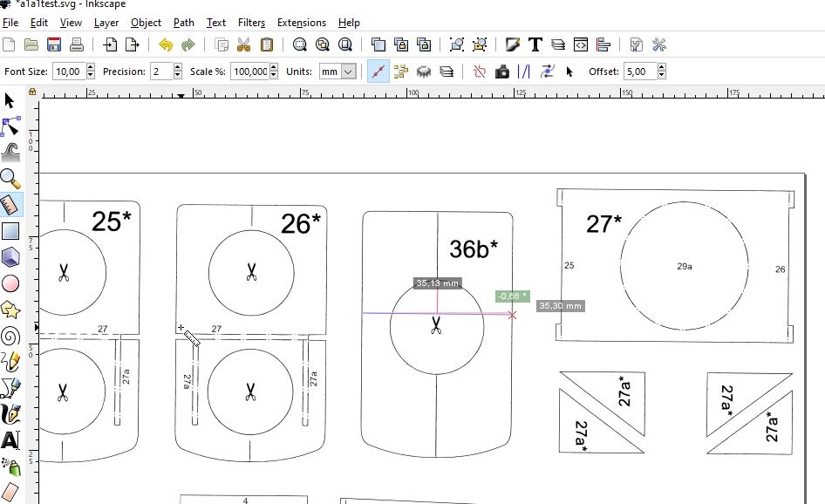Select the Calligraphy tool
The width and height of the screenshot is (825, 504).
[x=10, y=413]
